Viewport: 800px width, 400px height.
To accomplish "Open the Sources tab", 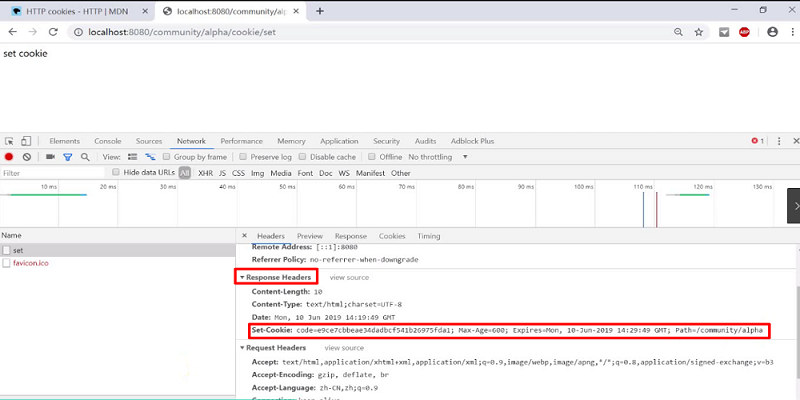I will click(x=149, y=141).
